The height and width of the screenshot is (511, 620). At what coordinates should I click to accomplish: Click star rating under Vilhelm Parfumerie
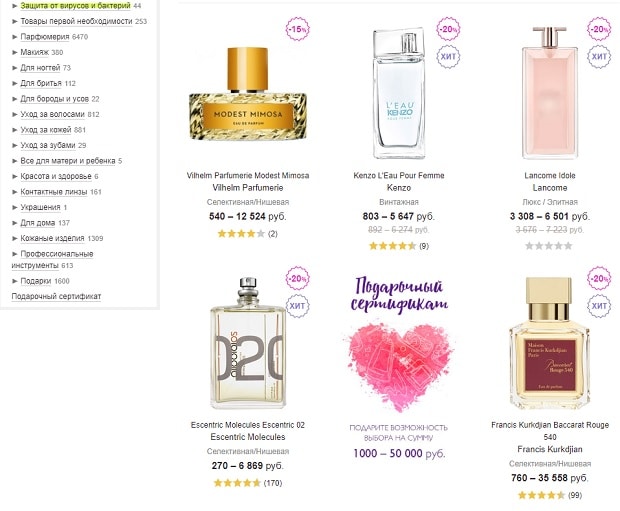(x=240, y=233)
